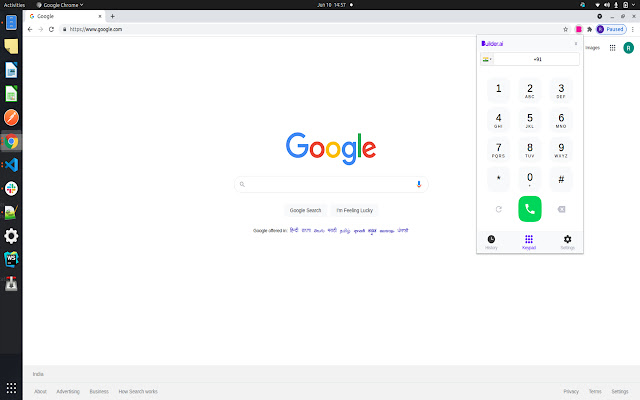This screenshot has width=640, height=400.
Task: Tap the 5 JKL keypad key
Action: 529,120
